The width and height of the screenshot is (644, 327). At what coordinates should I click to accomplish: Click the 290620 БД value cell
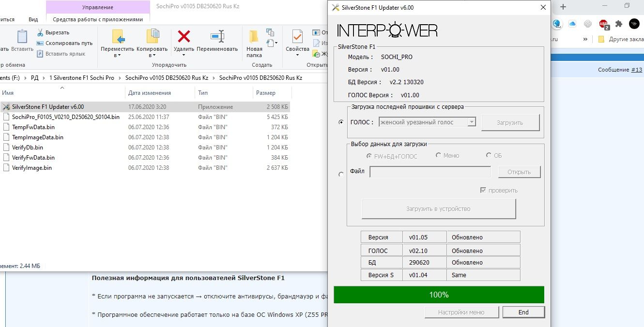tap(424, 262)
